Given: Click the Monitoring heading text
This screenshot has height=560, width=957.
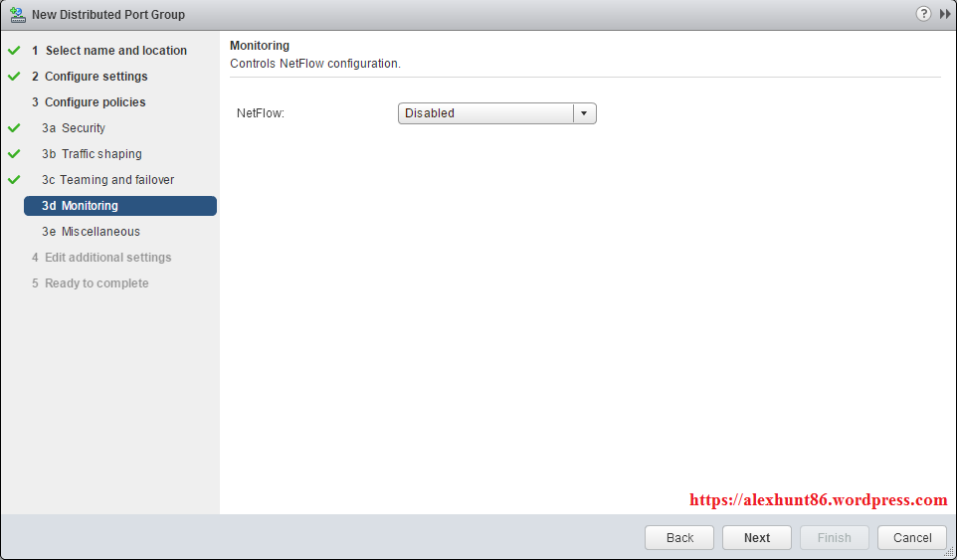Looking at the screenshot, I should pos(260,45).
